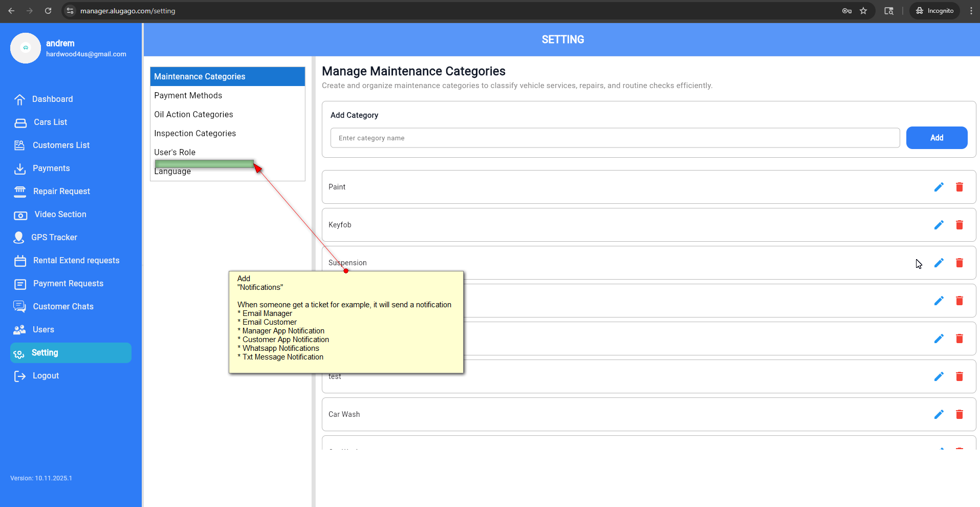Click the Enter category name field

pos(614,138)
